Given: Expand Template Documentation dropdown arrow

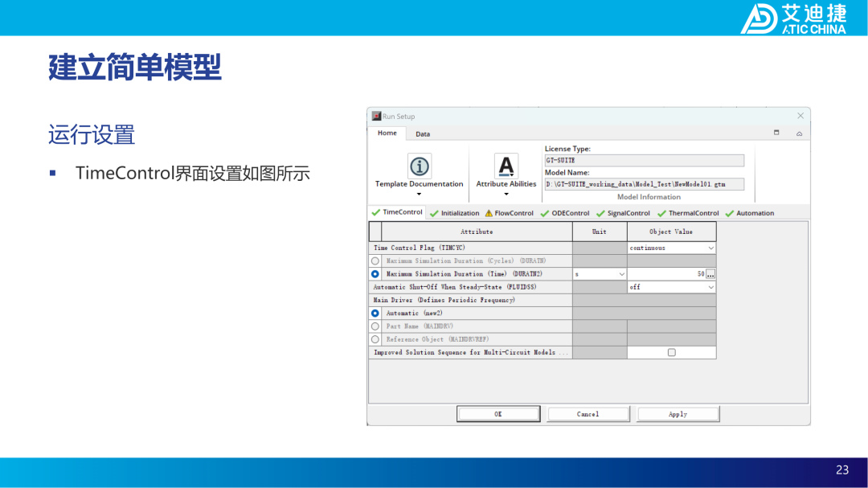Looking at the screenshot, I should click(419, 194).
